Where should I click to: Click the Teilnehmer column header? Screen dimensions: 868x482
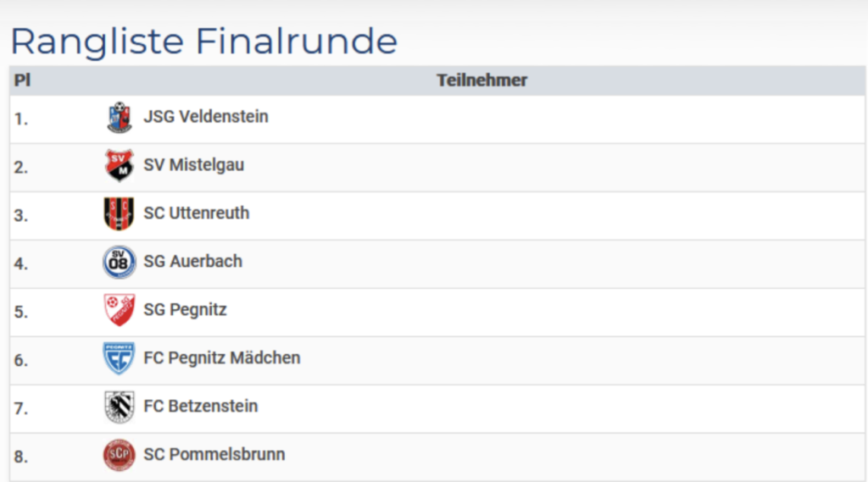coord(482,80)
